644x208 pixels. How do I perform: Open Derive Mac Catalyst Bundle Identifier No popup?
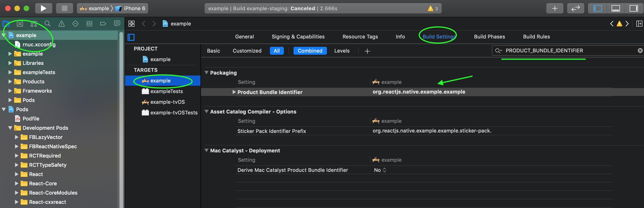380,170
